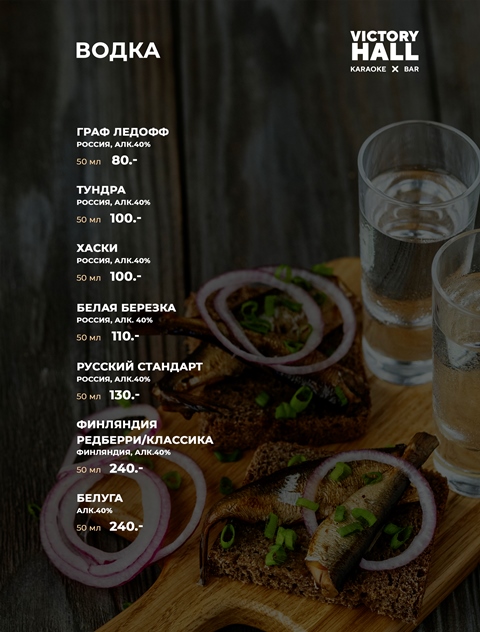Image resolution: width=480 pixels, height=632 pixels.
Task: Click the 100.- price under Тундра
Action: [x=125, y=218]
